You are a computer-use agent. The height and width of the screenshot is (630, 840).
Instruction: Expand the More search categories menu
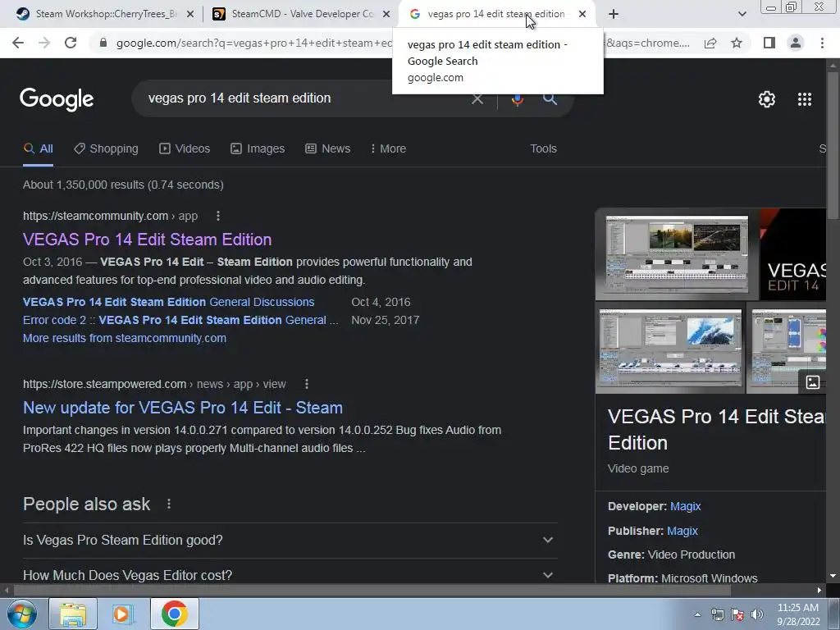[x=388, y=149]
